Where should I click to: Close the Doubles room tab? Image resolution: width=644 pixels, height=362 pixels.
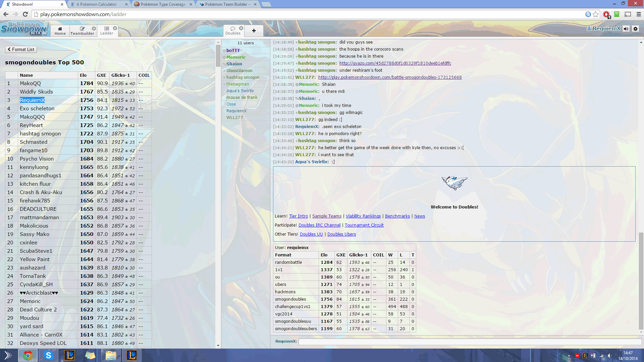tap(241, 28)
